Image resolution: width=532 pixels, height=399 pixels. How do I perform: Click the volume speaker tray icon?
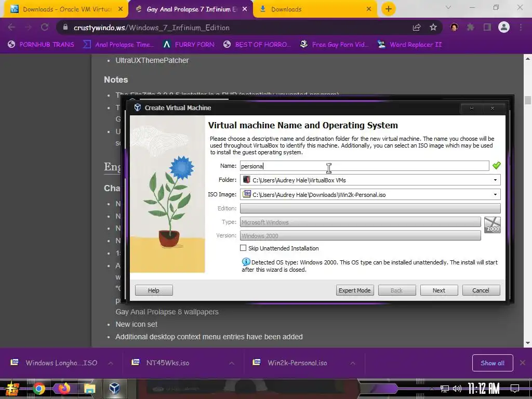click(457, 389)
